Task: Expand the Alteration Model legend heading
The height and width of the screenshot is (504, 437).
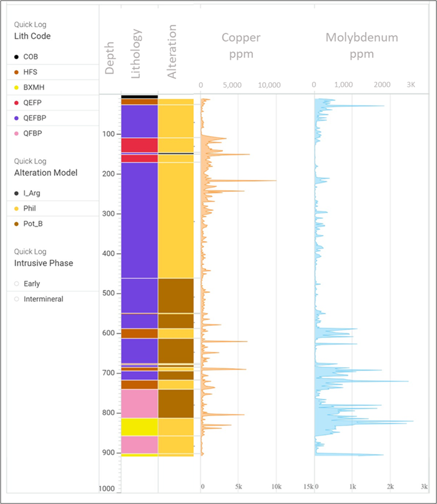Action: pyautogui.click(x=45, y=173)
